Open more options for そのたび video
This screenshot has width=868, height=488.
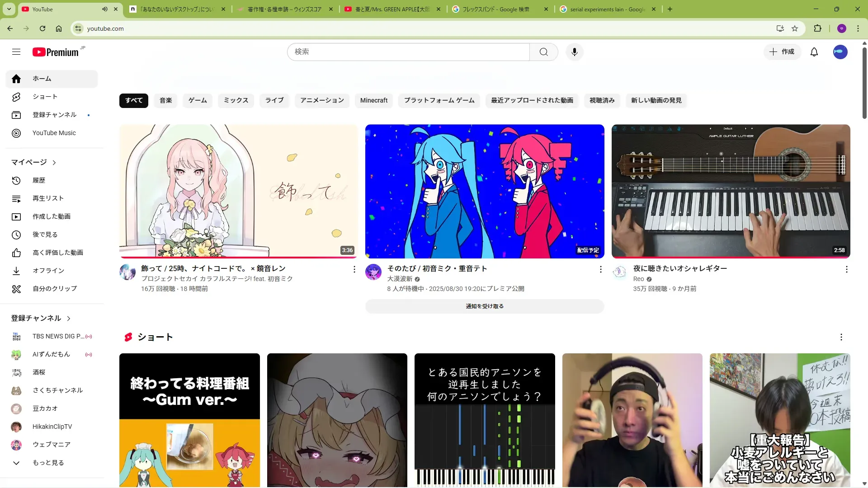click(600, 269)
